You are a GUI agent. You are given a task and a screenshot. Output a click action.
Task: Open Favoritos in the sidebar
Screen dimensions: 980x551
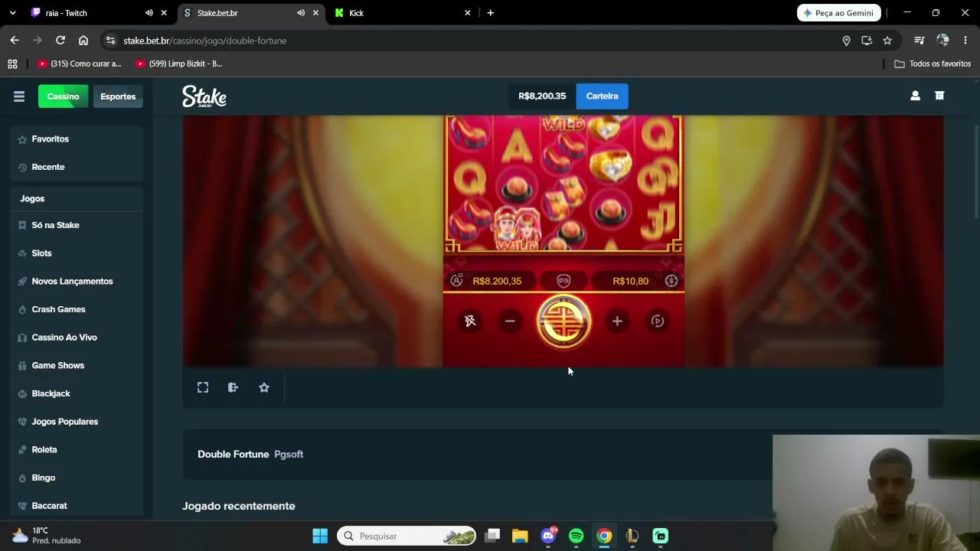[x=77, y=139]
